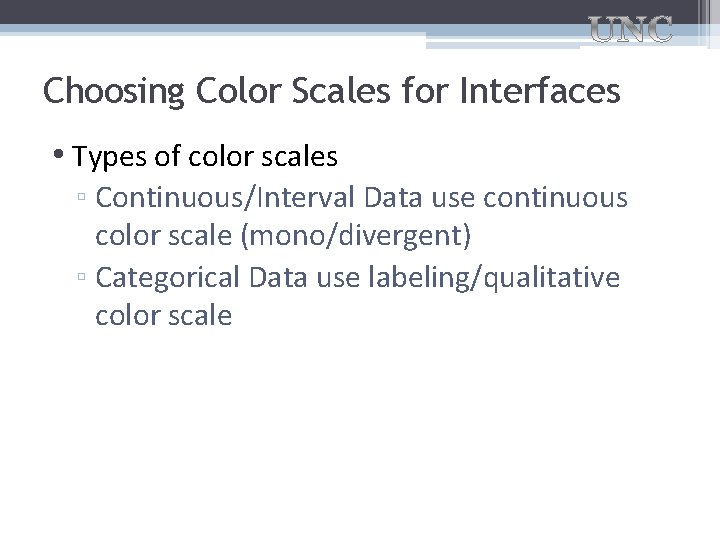This screenshot has width=720, height=540.
Task: Click the square bullet before "Categorical Data"
Action: (83, 279)
